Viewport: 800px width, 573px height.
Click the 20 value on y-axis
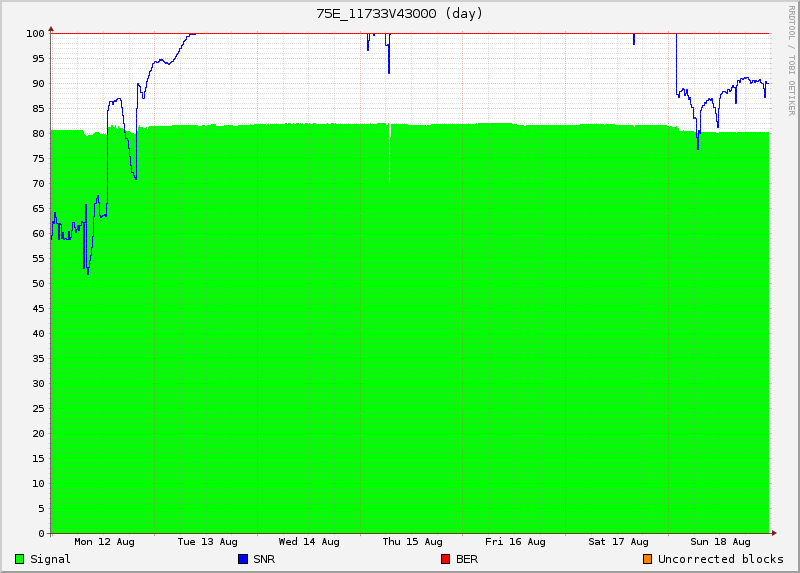point(38,434)
